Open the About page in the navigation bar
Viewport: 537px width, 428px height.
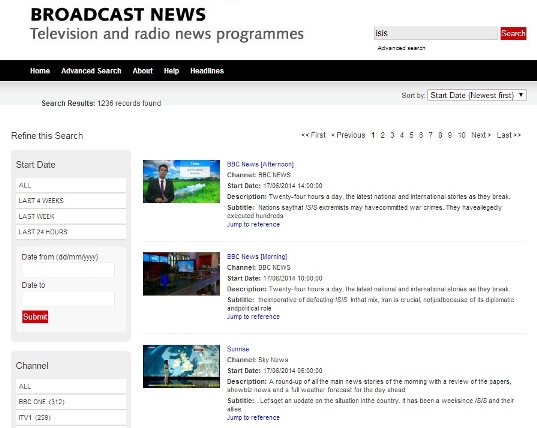click(142, 71)
